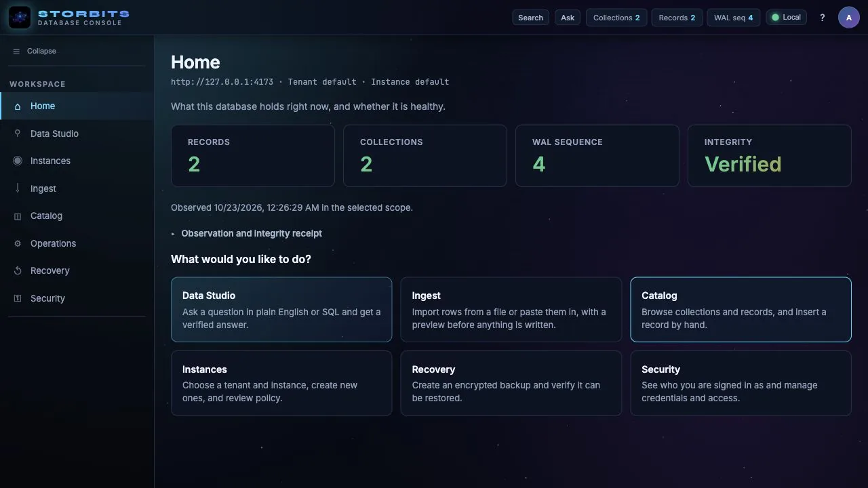Viewport: 868px width, 488px height.
Task: Click the green Local status dot
Action: [776, 18]
